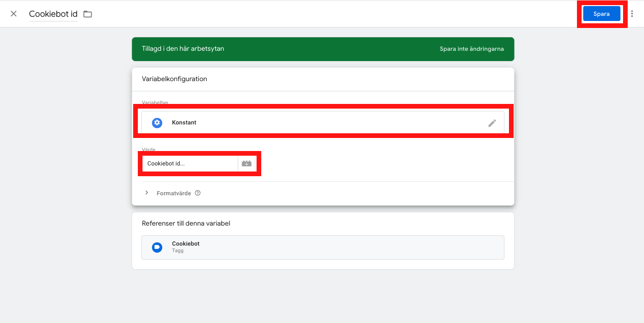644x323 pixels.
Task: Select the Konstant variable type row
Action: click(x=323, y=123)
